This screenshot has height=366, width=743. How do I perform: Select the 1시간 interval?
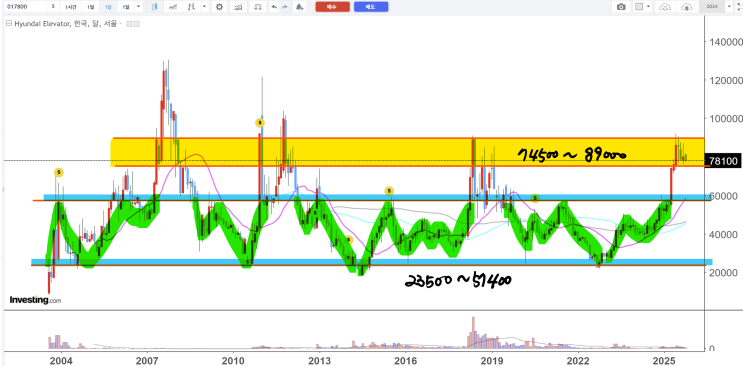click(x=71, y=7)
